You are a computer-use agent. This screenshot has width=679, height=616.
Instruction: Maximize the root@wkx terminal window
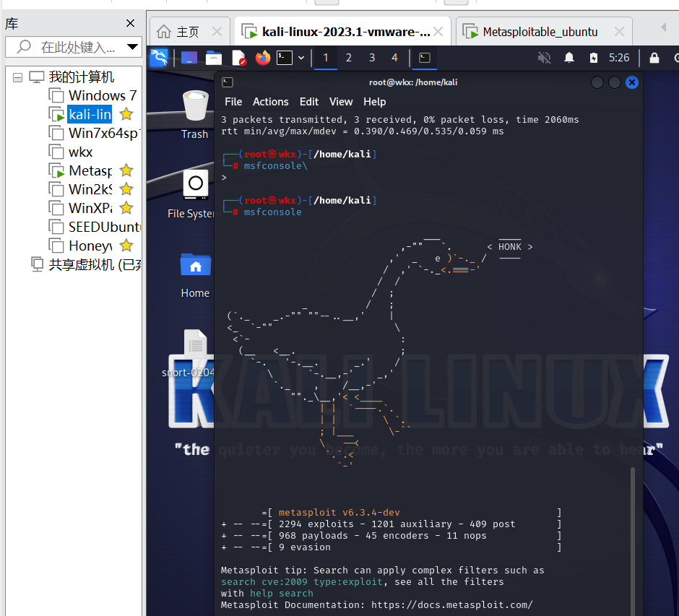pyautogui.click(x=615, y=82)
